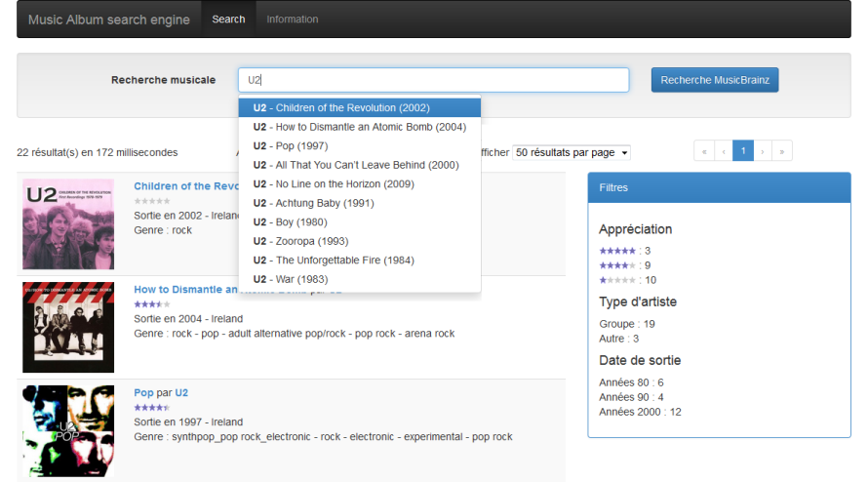
Task: Click the Sortie en 2004 - Ireland text
Action: click(188, 319)
